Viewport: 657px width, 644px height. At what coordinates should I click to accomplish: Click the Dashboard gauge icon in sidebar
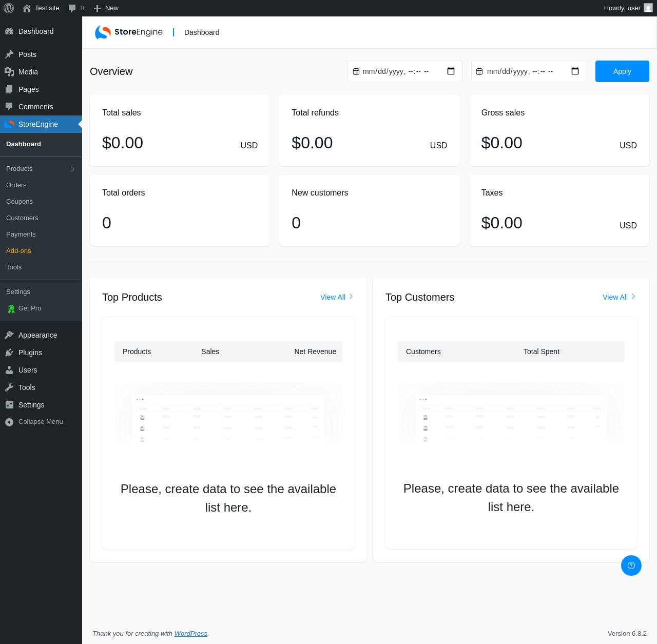pyautogui.click(x=9, y=31)
